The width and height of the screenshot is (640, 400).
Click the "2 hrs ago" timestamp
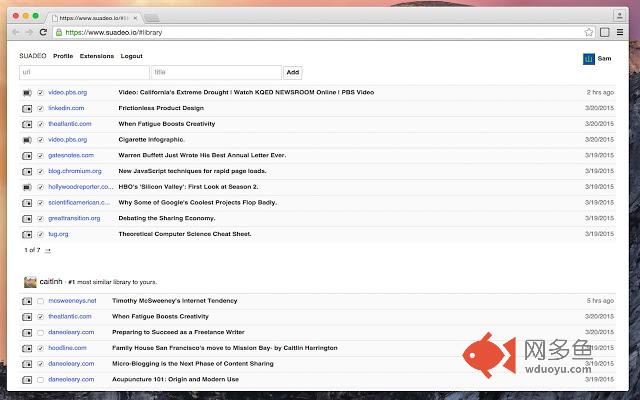(x=600, y=93)
